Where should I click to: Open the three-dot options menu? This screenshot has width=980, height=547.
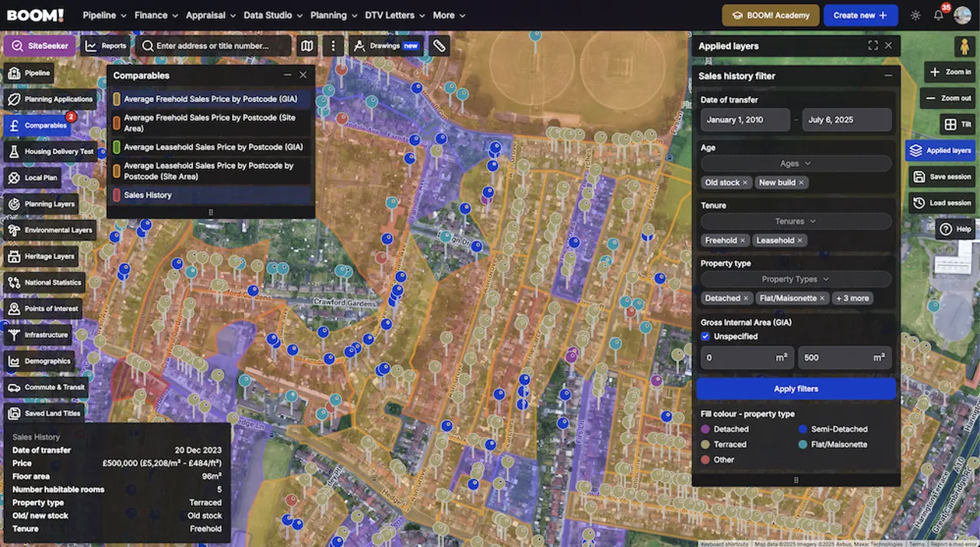(x=333, y=46)
